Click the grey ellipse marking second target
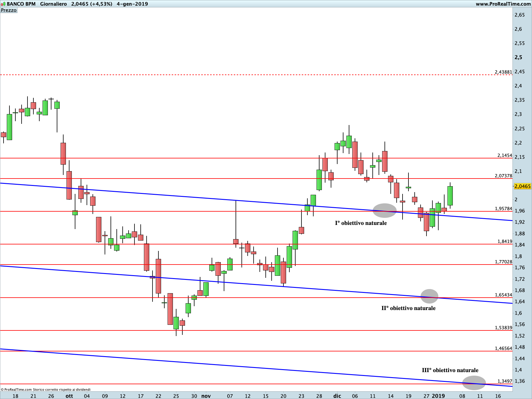 click(429, 296)
